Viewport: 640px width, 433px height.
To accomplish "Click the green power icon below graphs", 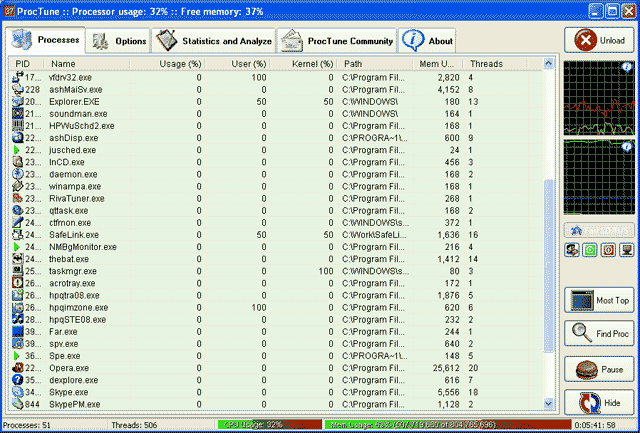I will coord(589,249).
